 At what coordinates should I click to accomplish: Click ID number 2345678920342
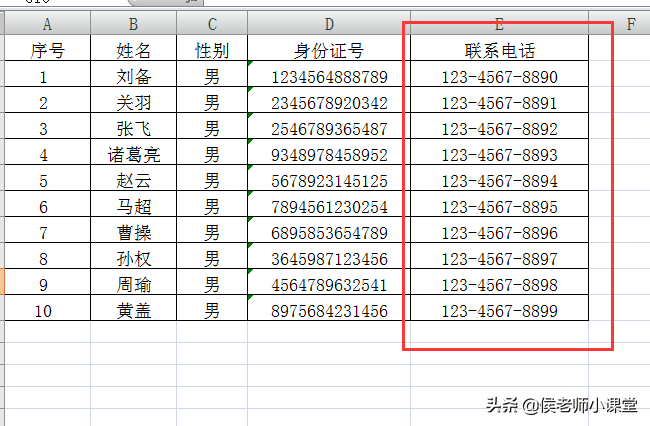click(329, 100)
